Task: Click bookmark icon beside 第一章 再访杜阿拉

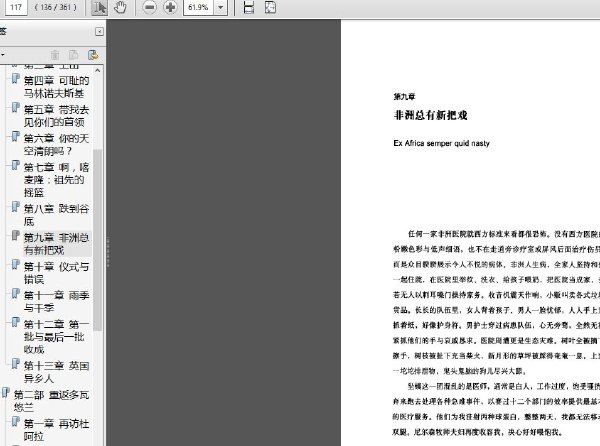Action: point(15,422)
